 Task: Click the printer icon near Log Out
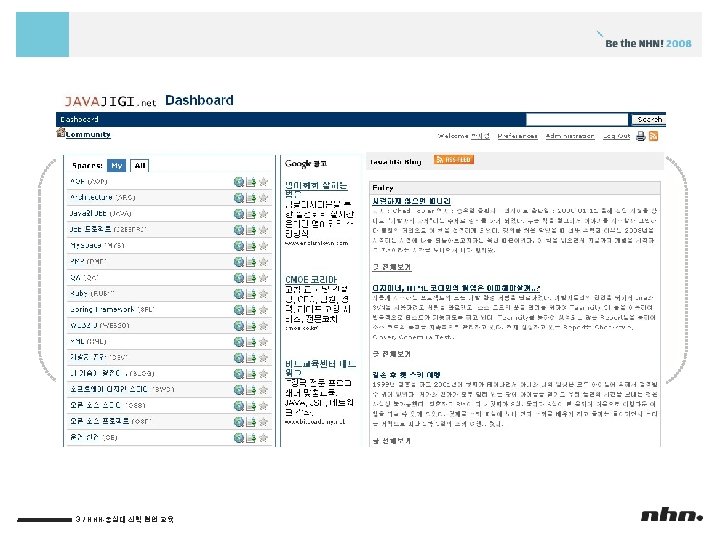641,136
